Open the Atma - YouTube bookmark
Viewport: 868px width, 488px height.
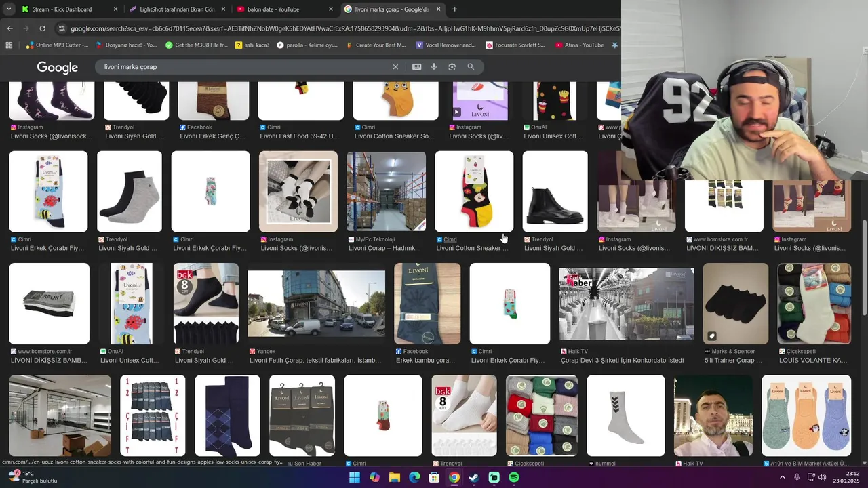click(579, 45)
